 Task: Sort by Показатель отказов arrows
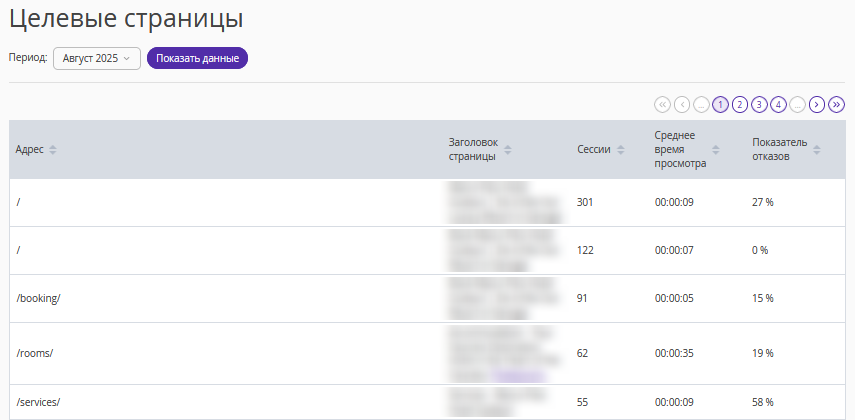(x=817, y=150)
